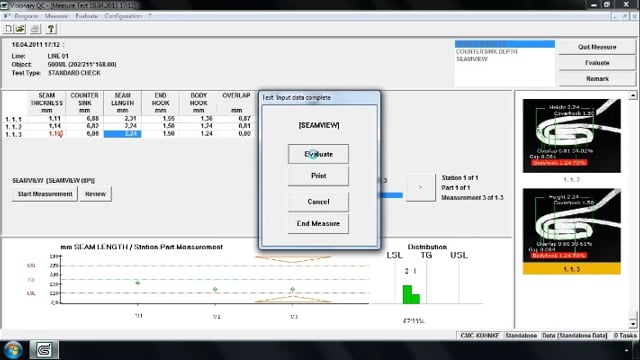The height and width of the screenshot is (360, 640).
Task: Click the OVERLAP column header
Action: click(x=236, y=102)
